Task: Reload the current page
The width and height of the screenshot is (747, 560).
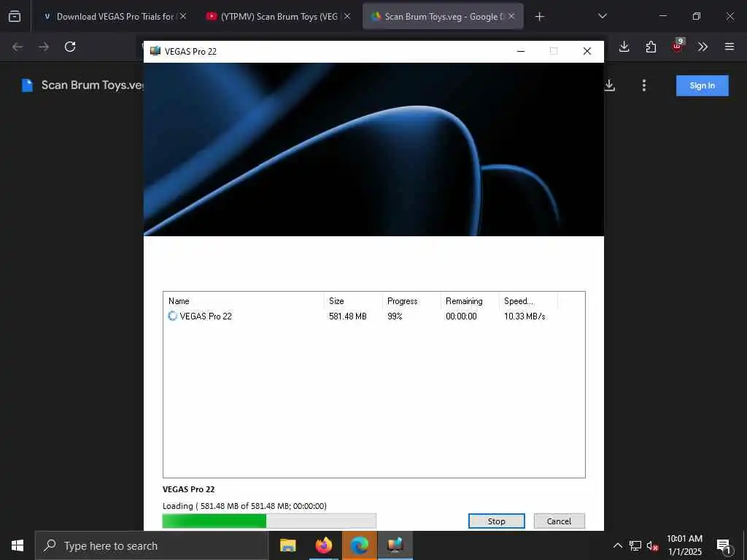Action: (x=70, y=47)
